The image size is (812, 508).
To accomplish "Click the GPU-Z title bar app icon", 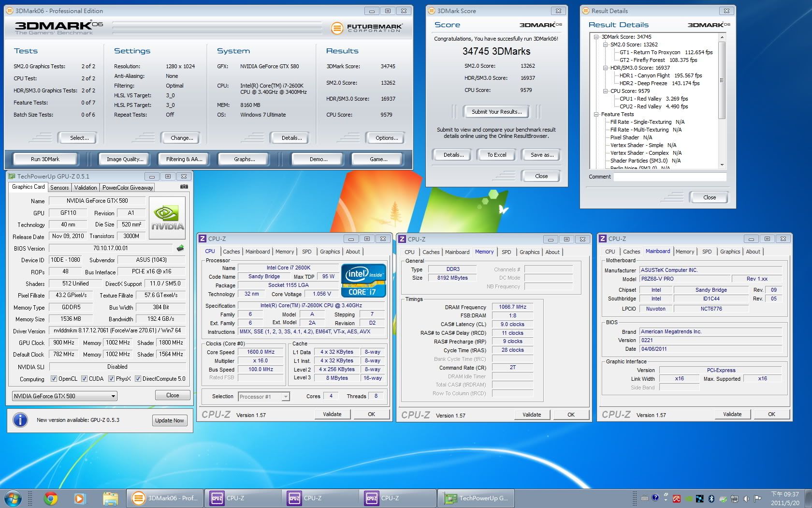I will (x=12, y=177).
